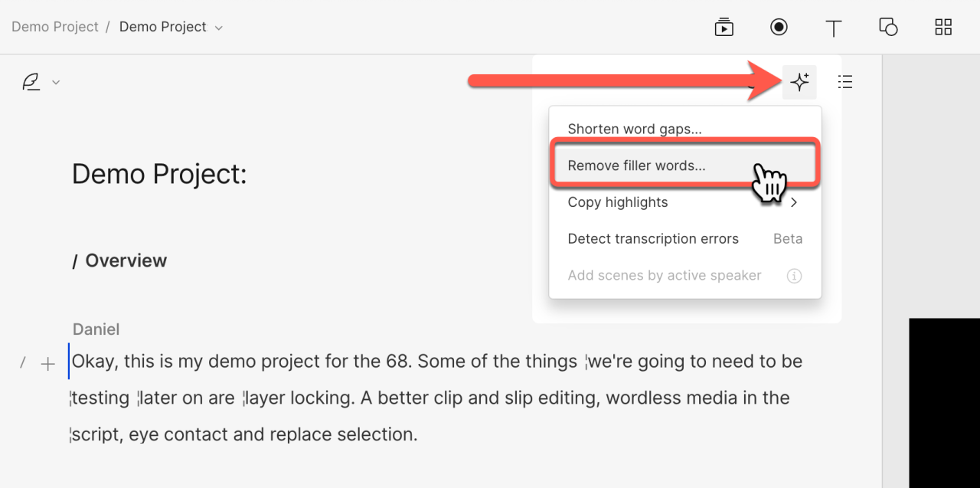This screenshot has width=980, height=488.
Task: Click the slash scene marker by the paragraph
Action: click(23, 363)
